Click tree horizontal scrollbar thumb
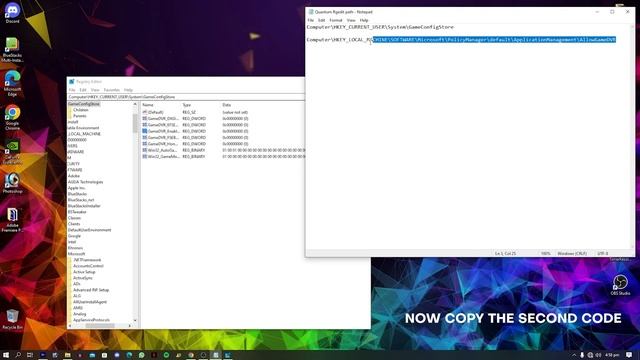This screenshot has height=360, width=640. pyautogui.click(x=100, y=326)
